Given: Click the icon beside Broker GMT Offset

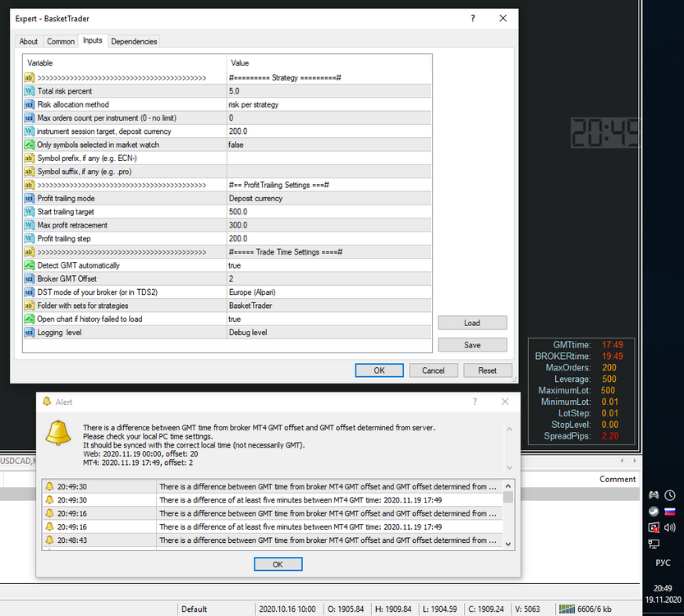Looking at the screenshot, I should pos(29,278).
